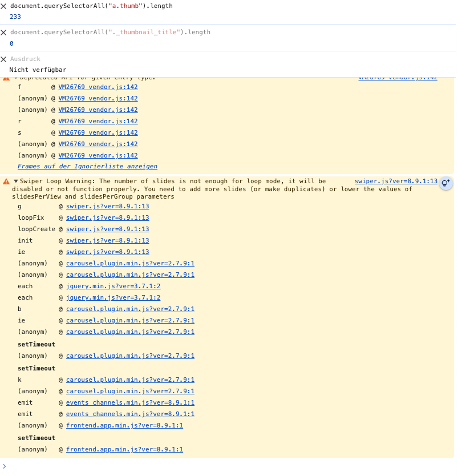This screenshot has width=458, height=476.
Task: Open frontend.app.min.js link in last stack row
Action: tap(124, 449)
